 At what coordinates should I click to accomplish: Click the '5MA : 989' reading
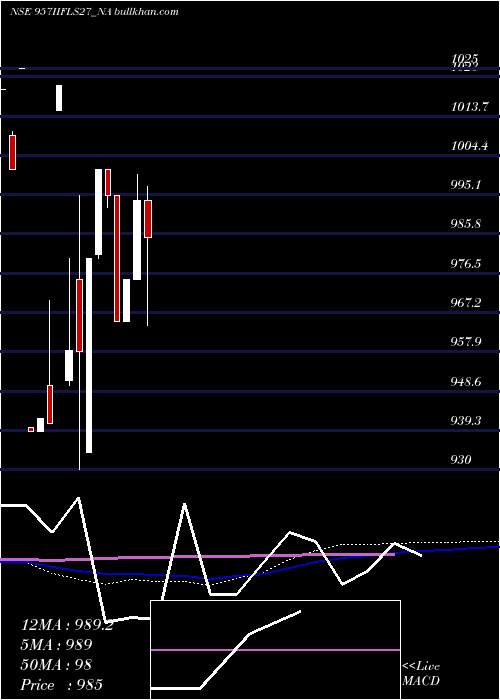point(57,645)
